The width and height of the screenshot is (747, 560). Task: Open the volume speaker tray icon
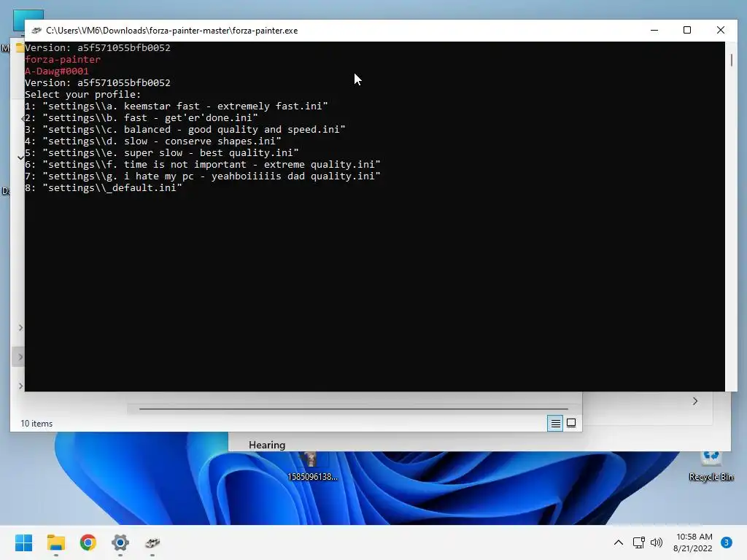[x=657, y=542]
